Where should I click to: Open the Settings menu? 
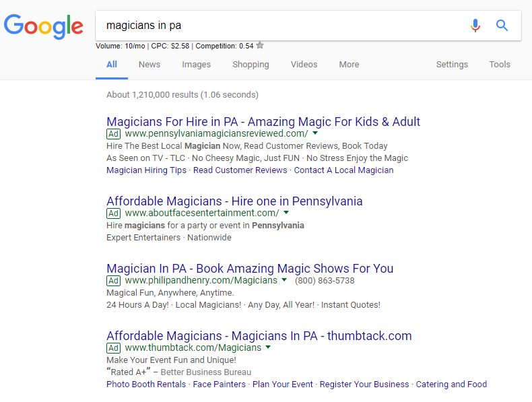[452, 65]
